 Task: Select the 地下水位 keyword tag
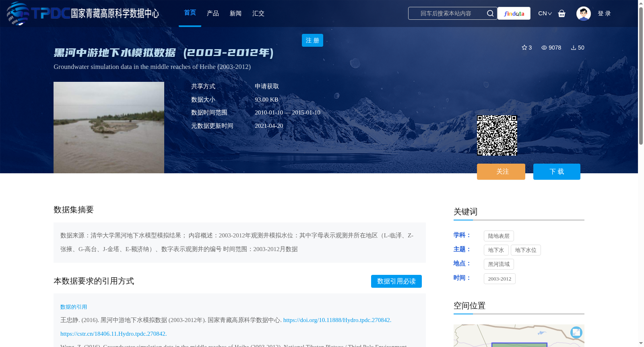pos(526,250)
